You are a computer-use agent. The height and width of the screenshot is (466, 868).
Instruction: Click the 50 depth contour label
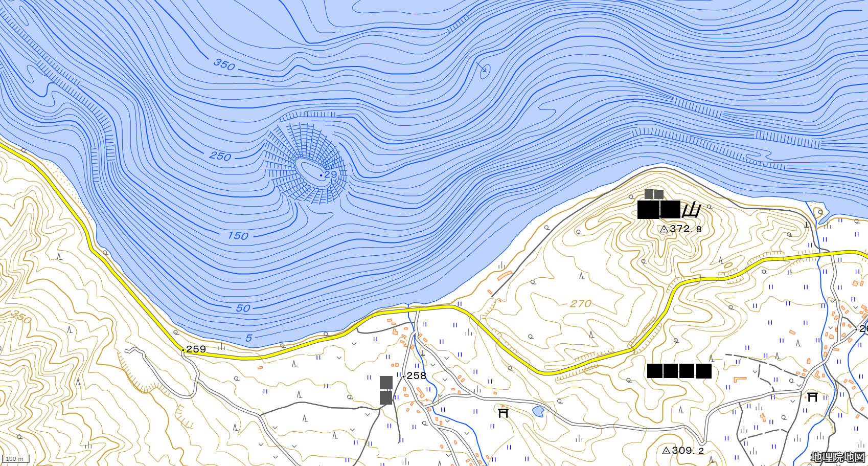[243, 308]
